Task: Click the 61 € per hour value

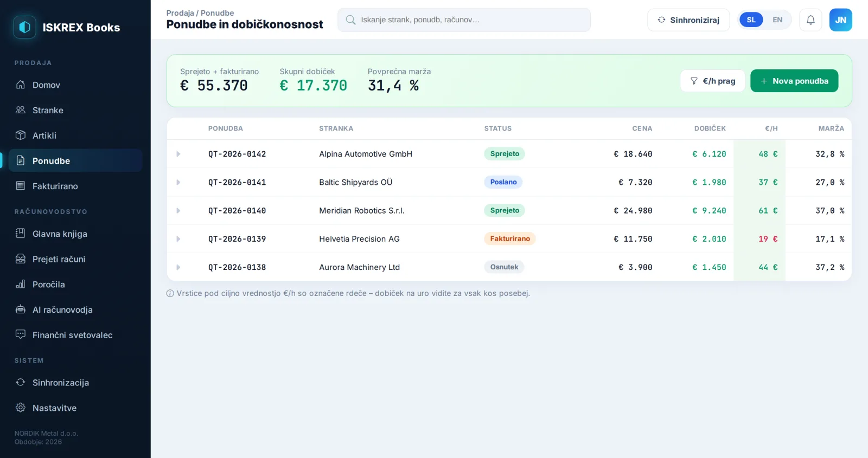Action: pos(768,211)
